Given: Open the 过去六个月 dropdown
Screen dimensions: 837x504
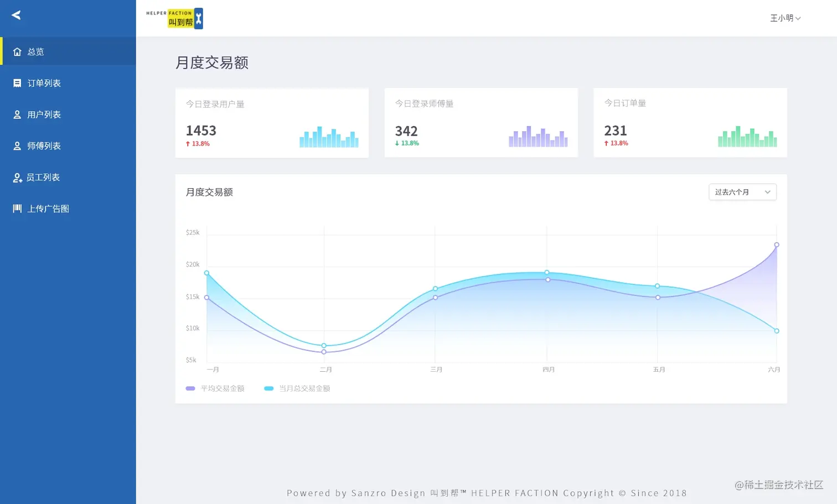Looking at the screenshot, I should point(742,192).
